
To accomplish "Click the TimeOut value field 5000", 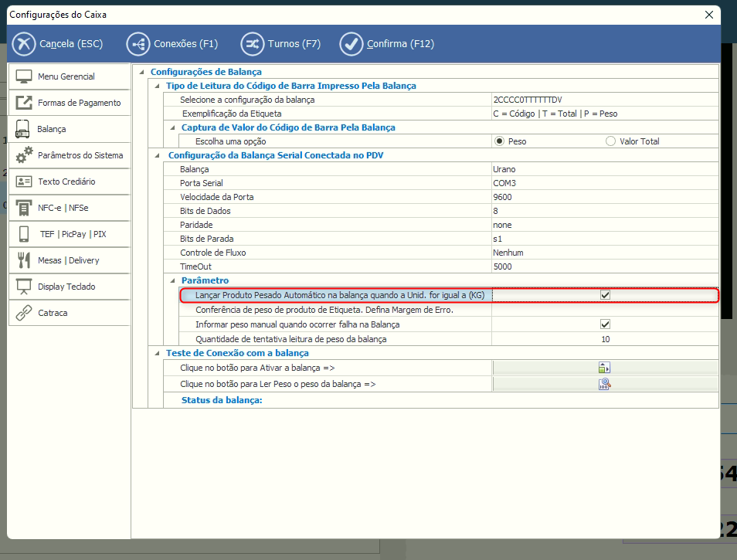I will 604,266.
